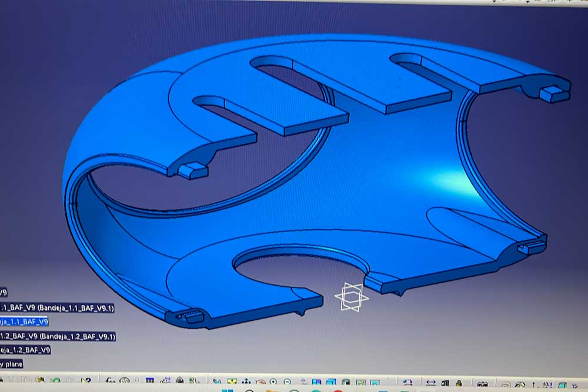Screen dimensions: 588x392
Task: Toggle the Swap Visible Space icon
Action: pos(374,382)
